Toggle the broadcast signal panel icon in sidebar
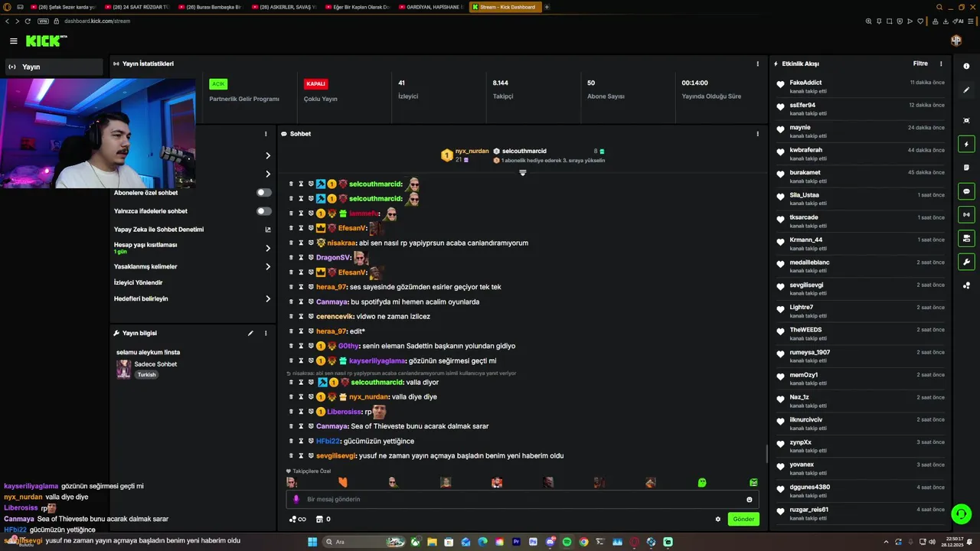This screenshot has height=551, width=980. 966,215
